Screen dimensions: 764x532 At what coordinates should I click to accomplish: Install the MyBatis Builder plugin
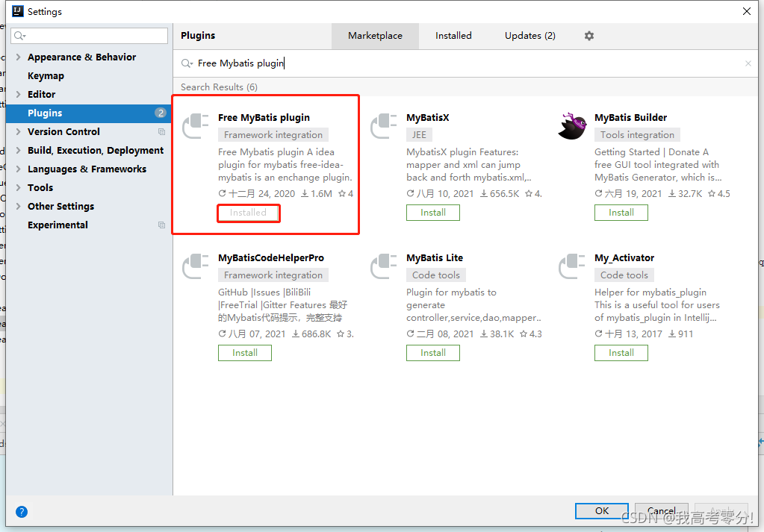click(x=621, y=213)
